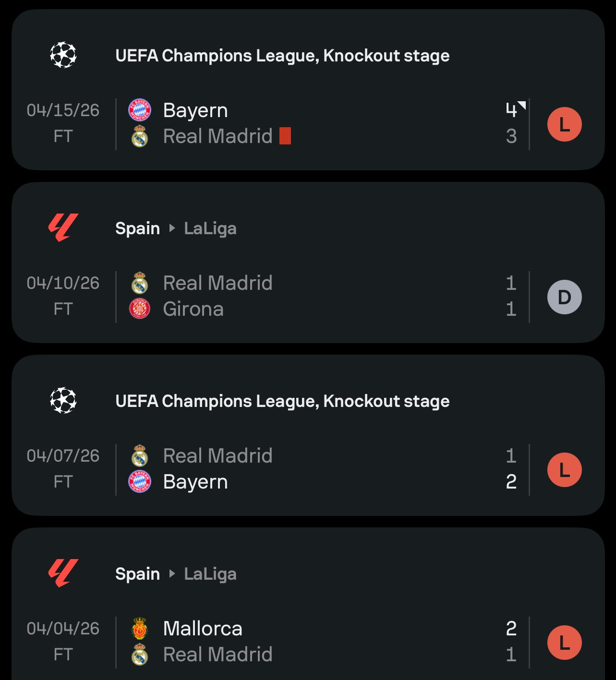Click the Mallorca team name
This screenshot has height=680, width=616.
click(x=203, y=628)
